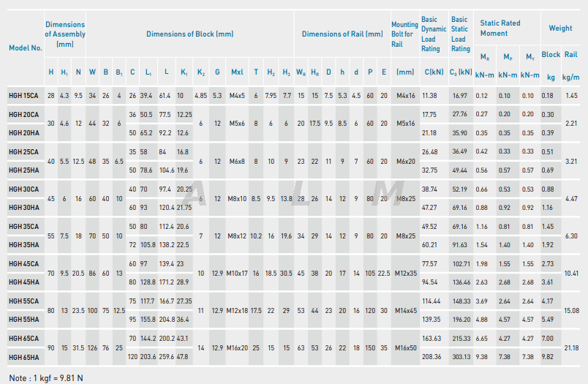Select the HGH 45HA model row label
Screen dimensions: 588x384
(x=23, y=282)
